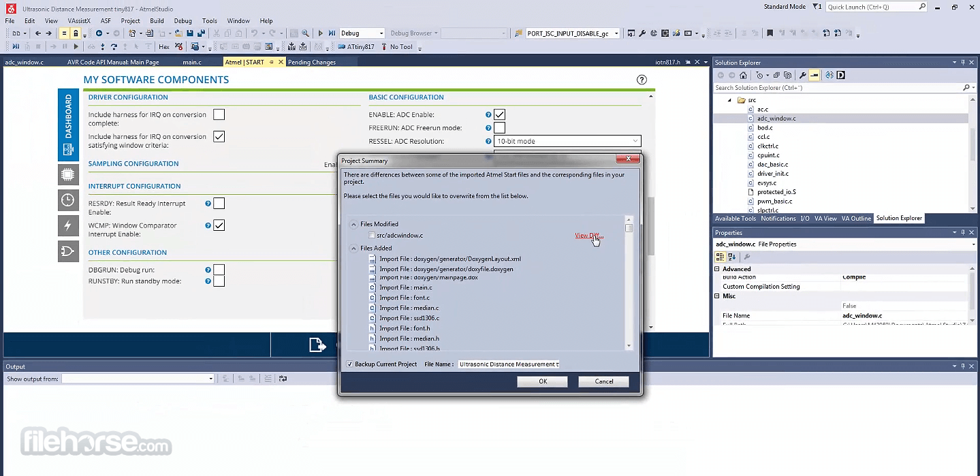
Task: Click the backup File Name field
Action: coord(509,364)
